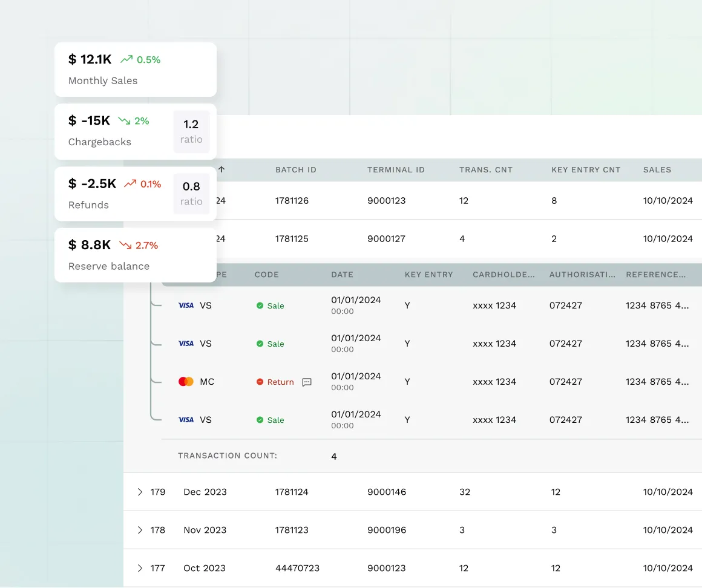702x588 pixels.
Task: Click the Refunds red upward trend icon
Action: [130, 184]
